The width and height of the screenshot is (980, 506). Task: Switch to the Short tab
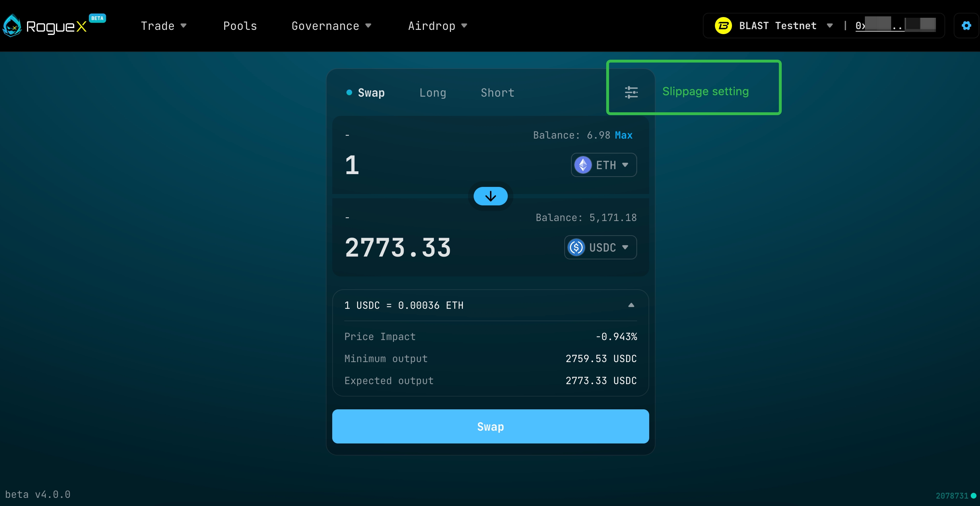pyautogui.click(x=497, y=93)
